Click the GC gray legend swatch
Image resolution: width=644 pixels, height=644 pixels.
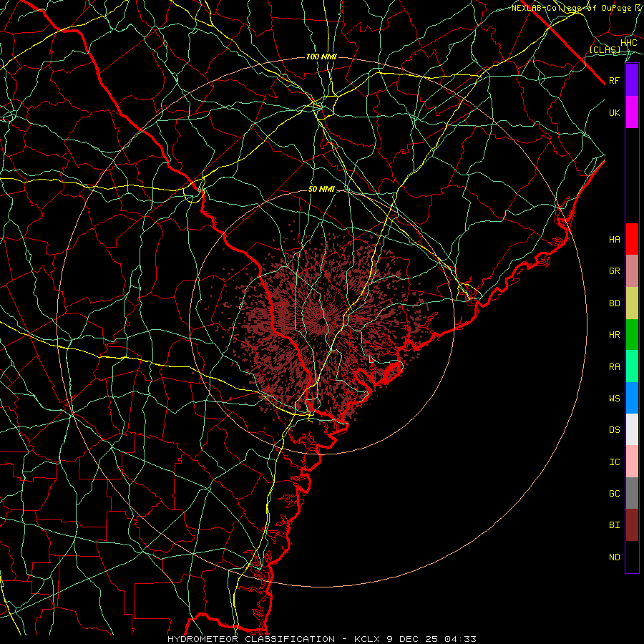632,493
